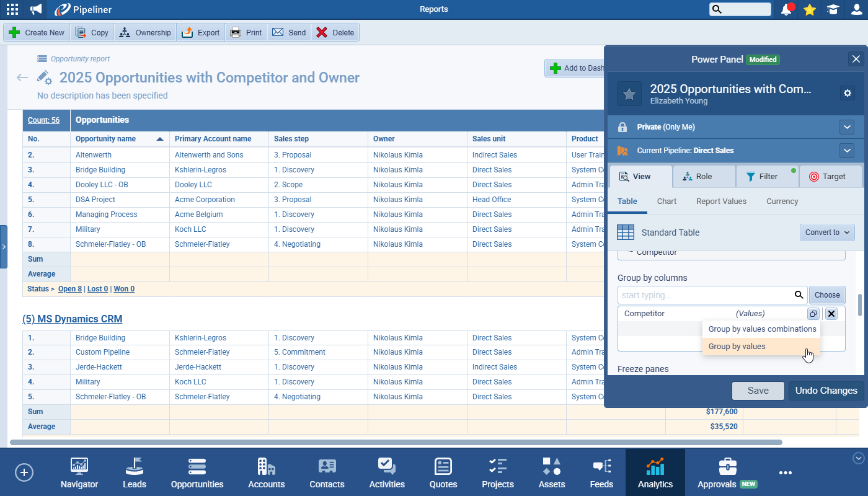Expand the Current Pipeline section
The width and height of the screenshot is (868, 496).
(x=847, y=151)
